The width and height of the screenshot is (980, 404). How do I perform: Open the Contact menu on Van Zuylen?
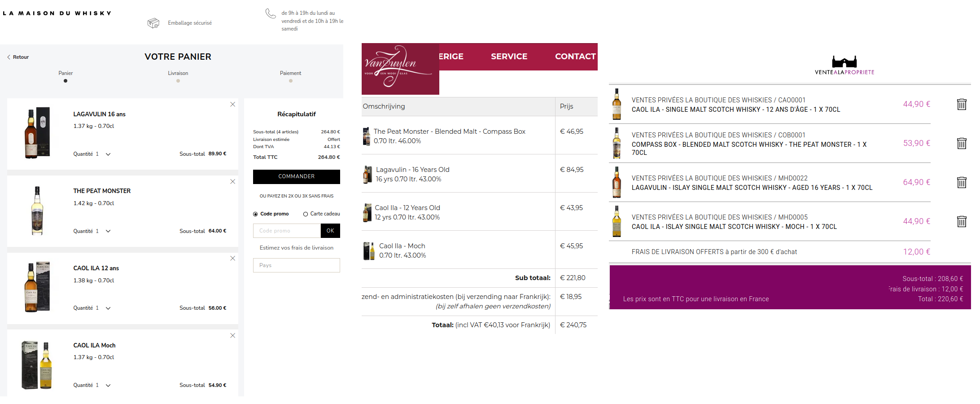click(x=575, y=57)
